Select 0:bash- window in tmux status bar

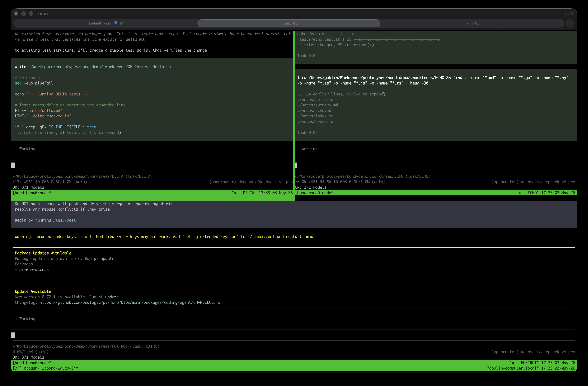(x=32, y=368)
